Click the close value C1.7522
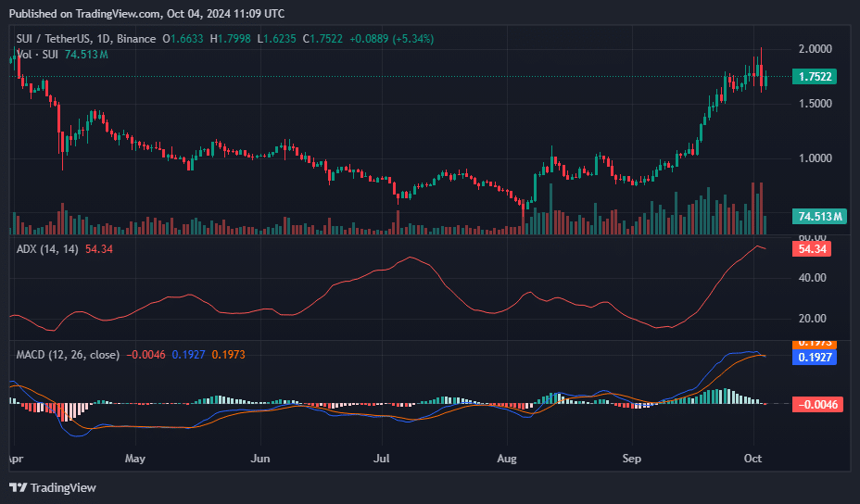 [322, 39]
